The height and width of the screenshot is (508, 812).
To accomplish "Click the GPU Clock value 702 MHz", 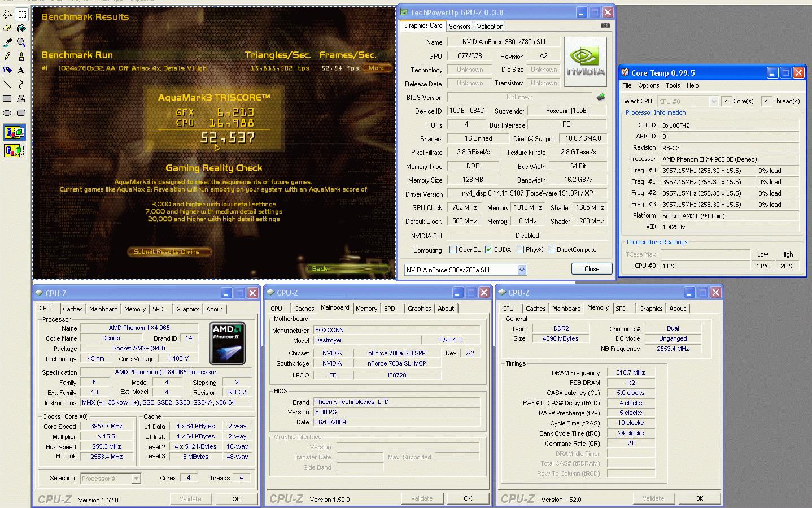I will (465, 207).
